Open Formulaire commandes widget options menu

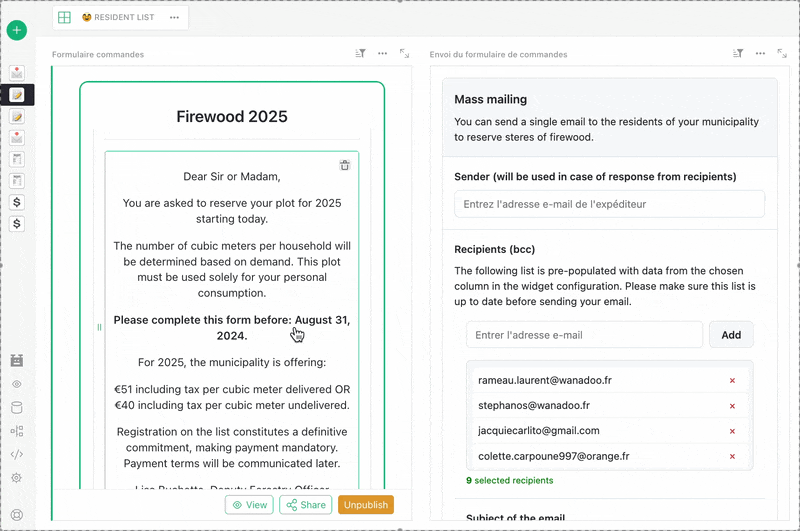(x=383, y=54)
